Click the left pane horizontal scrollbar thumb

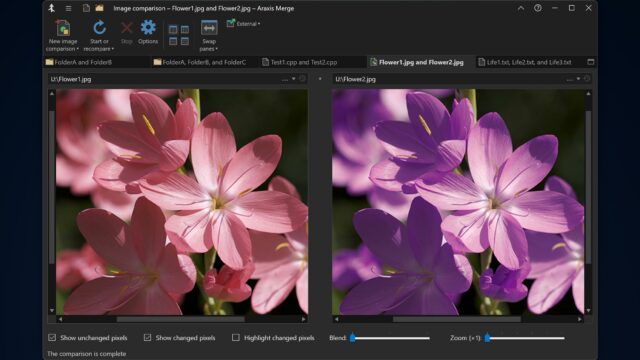(180, 319)
